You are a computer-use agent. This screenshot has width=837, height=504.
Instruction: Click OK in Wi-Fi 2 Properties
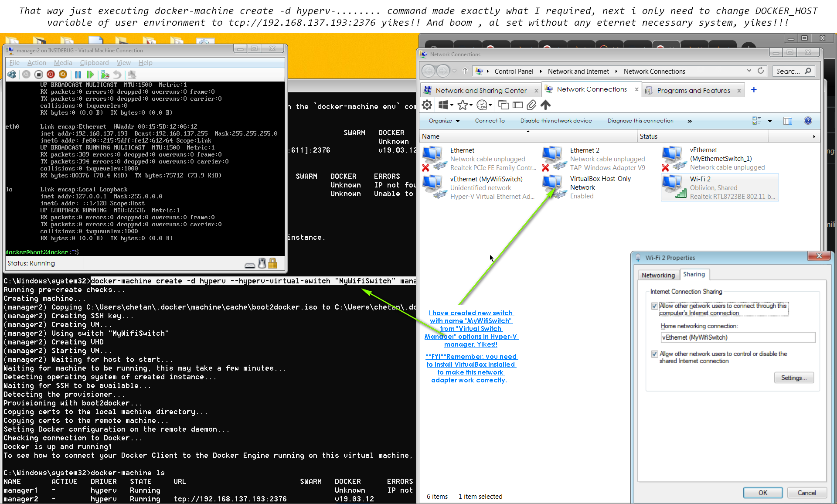point(763,493)
